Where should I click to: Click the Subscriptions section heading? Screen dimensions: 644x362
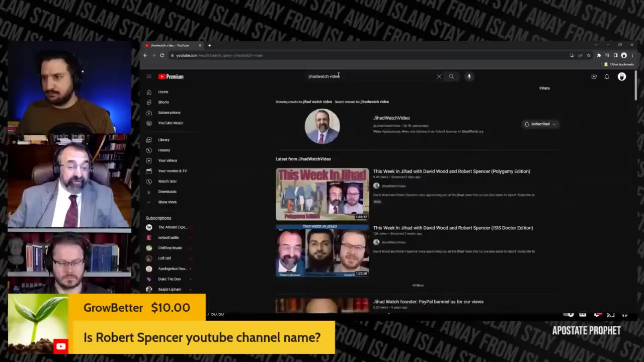coord(158,218)
